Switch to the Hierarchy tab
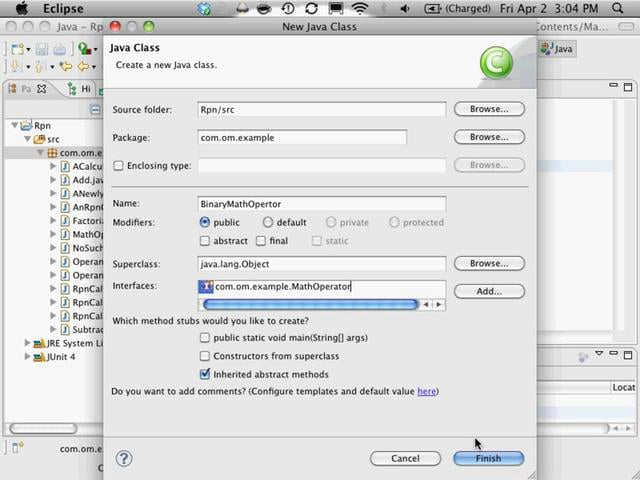640x480 pixels. click(x=80, y=89)
